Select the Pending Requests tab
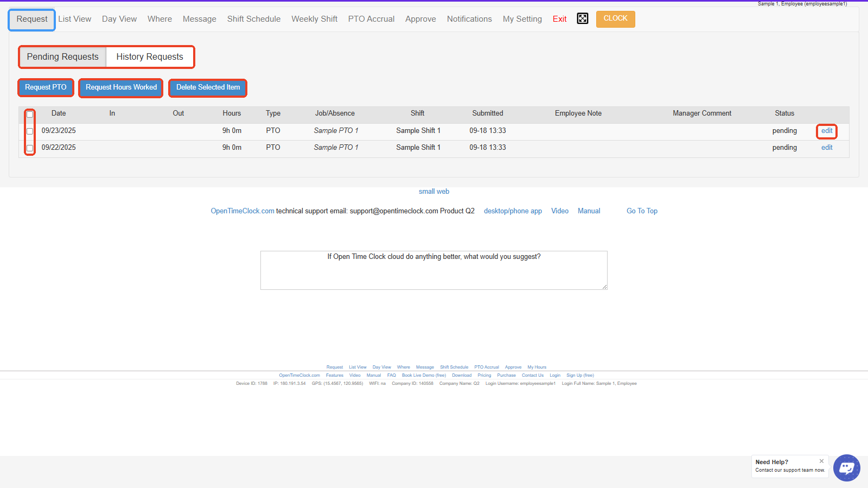 63,57
